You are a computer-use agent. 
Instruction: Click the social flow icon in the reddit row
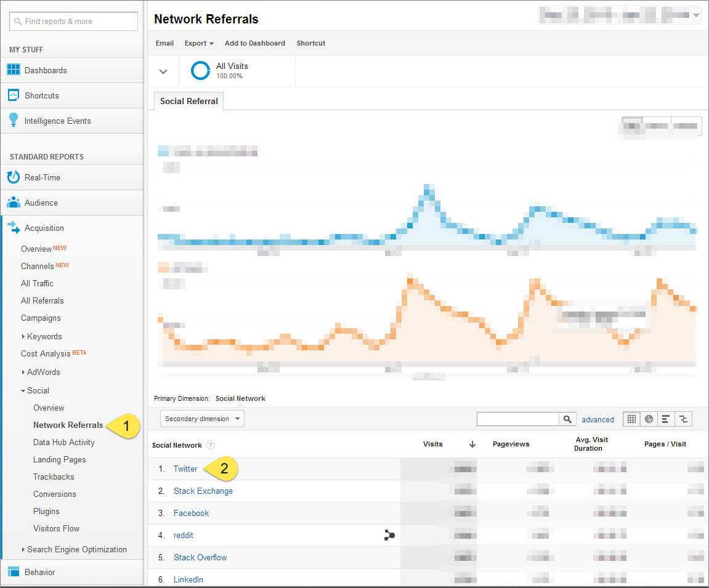pyautogui.click(x=389, y=535)
